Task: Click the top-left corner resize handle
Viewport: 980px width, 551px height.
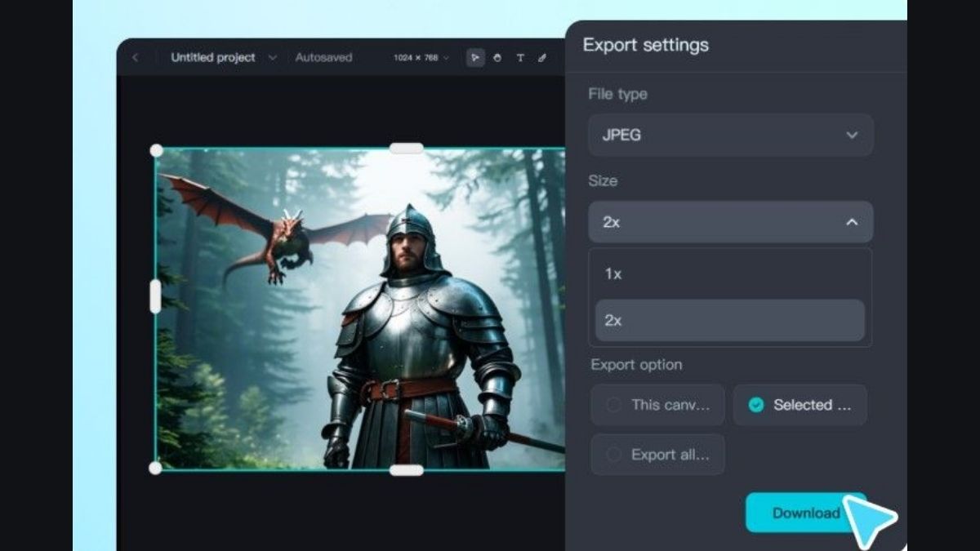Action: tap(156, 150)
